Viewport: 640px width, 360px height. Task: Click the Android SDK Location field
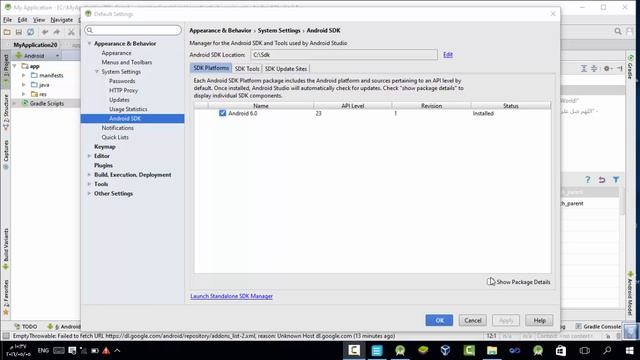click(344, 55)
